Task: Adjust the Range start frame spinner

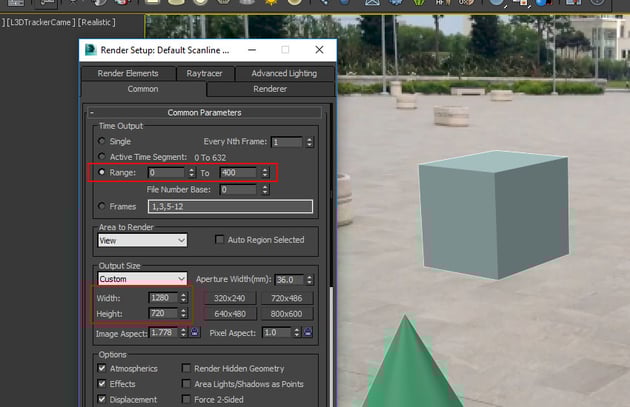Action: click(x=192, y=173)
